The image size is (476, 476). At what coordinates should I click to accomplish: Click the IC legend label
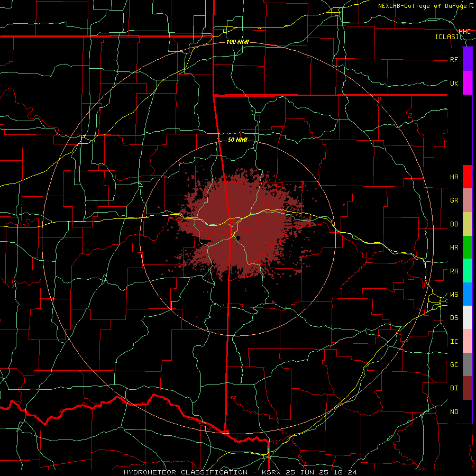pos(454,342)
